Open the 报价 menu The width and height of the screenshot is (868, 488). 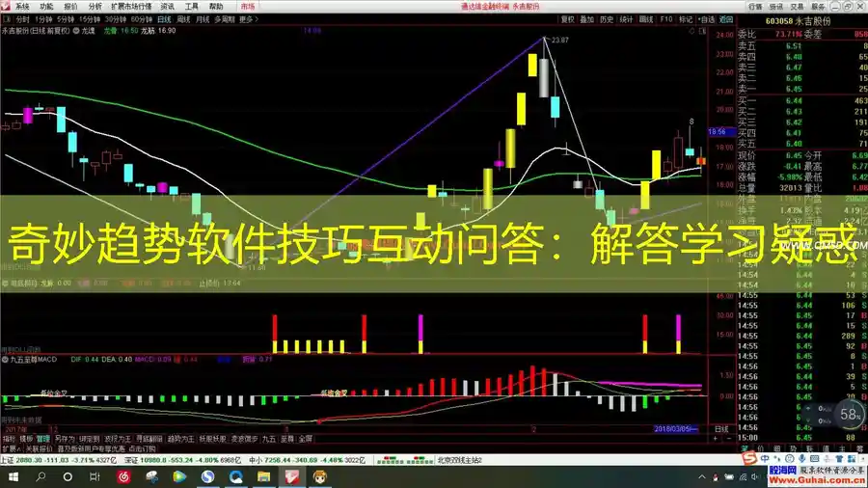tap(70, 7)
